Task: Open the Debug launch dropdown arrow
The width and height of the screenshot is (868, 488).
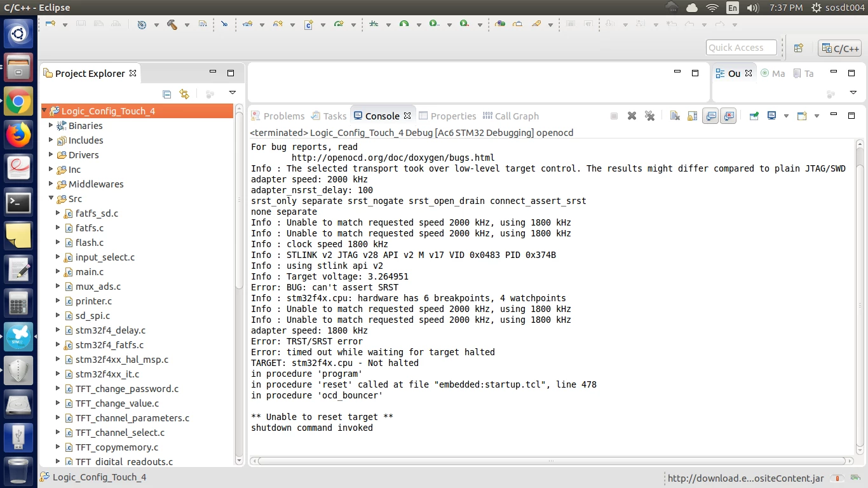Action: coord(388,25)
